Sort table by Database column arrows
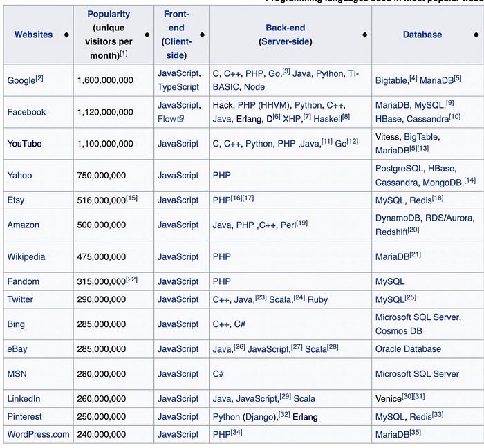This screenshot has width=484, height=448. [476, 35]
